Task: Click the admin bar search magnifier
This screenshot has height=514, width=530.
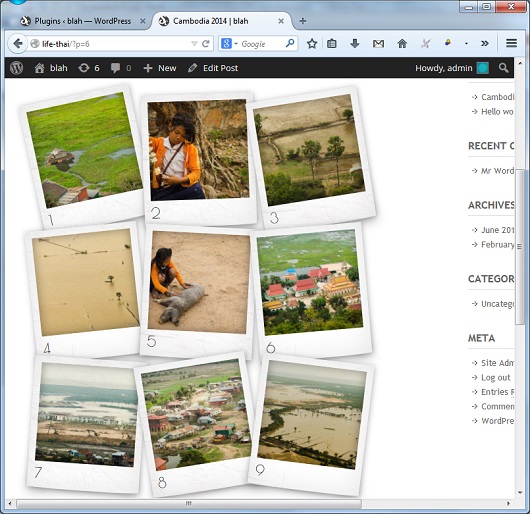Action: 503,68
